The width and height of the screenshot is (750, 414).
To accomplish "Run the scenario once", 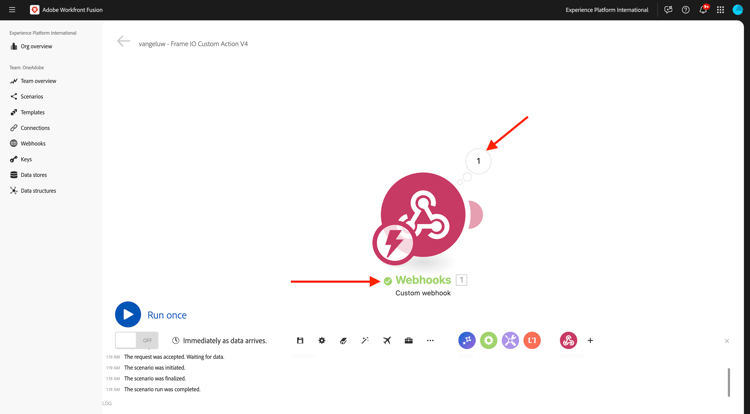I will click(x=128, y=315).
